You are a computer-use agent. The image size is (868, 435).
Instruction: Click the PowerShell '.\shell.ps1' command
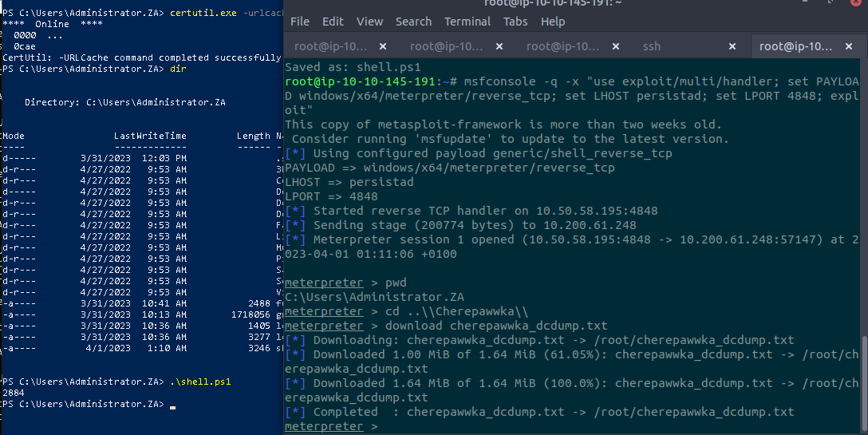click(199, 382)
